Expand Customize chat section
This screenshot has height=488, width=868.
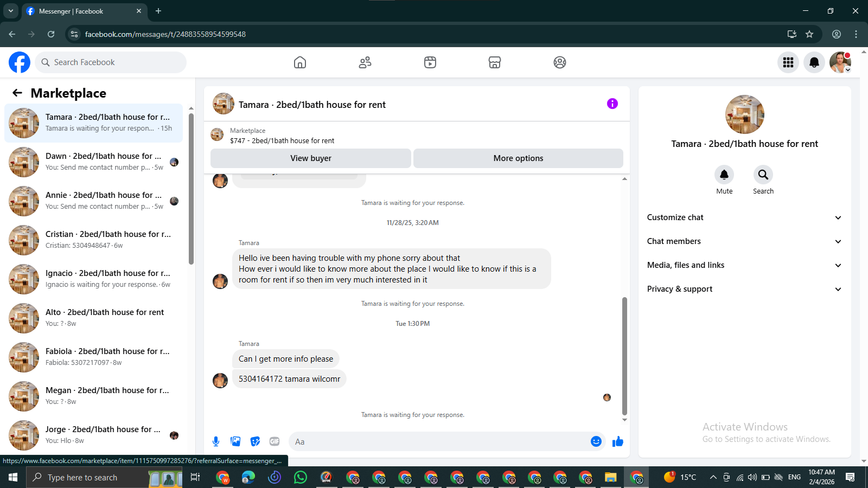[x=744, y=217]
